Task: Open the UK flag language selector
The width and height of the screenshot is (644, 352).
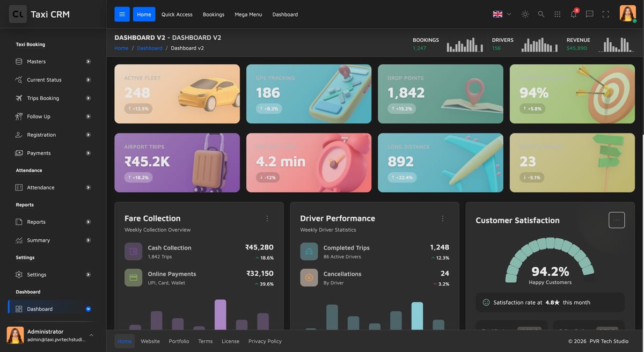Action: pos(502,14)
